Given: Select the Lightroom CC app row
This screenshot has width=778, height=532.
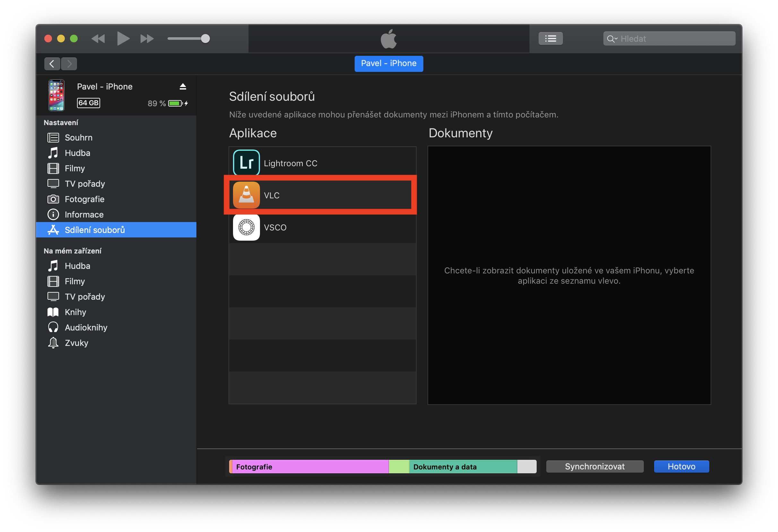Looking at the screenshot, I should tap(322, 163).
